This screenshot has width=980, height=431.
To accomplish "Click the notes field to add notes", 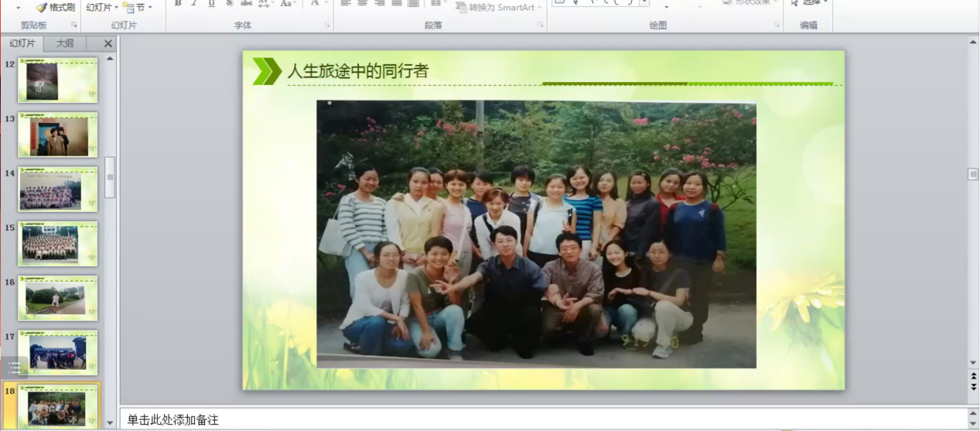I will click(x=541, y=419).
